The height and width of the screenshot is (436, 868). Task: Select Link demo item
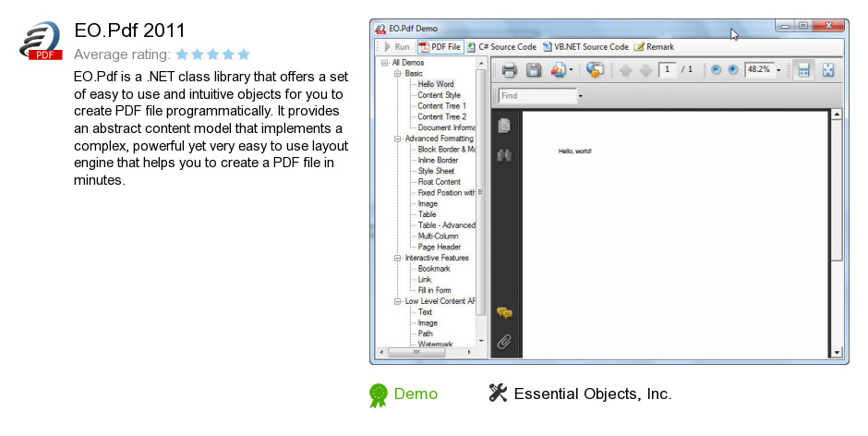coord(425,280)
